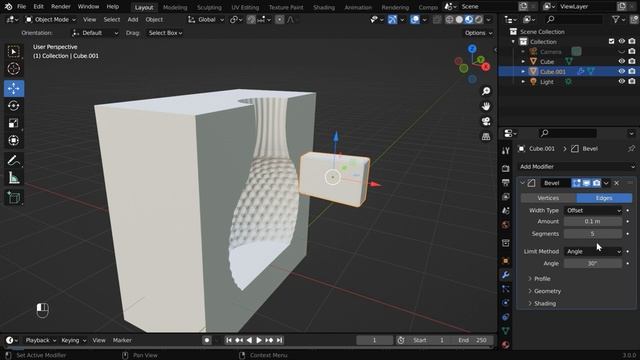Open the Tool properties tab
640x360 pixels.
point(506,150)
